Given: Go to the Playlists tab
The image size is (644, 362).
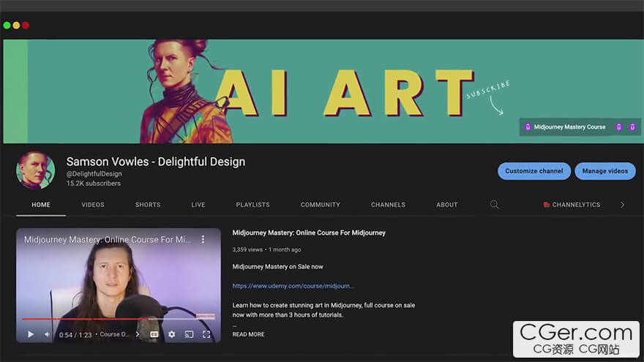Looking at the screenshot, I should pyautogui.click(x=253, y=204).
